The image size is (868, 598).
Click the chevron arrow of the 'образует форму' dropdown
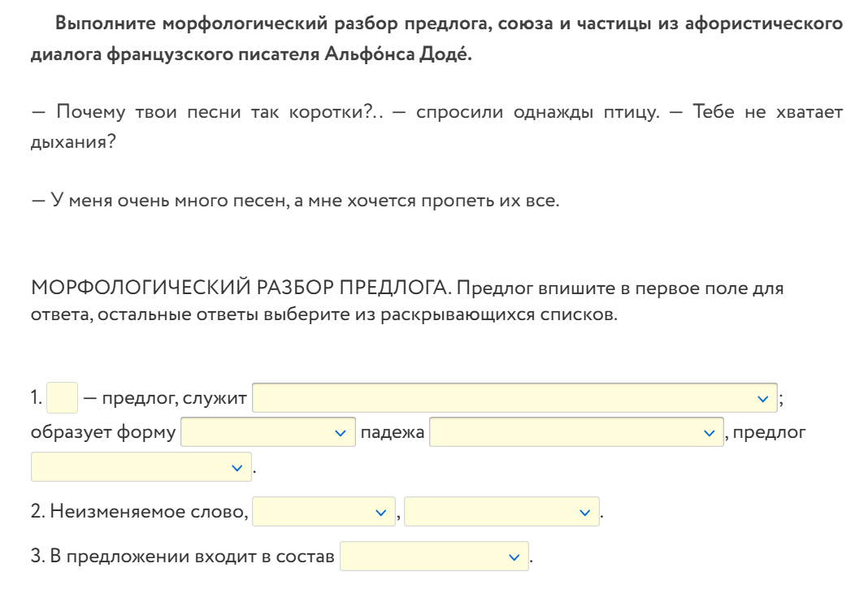(x=341, y=434)
